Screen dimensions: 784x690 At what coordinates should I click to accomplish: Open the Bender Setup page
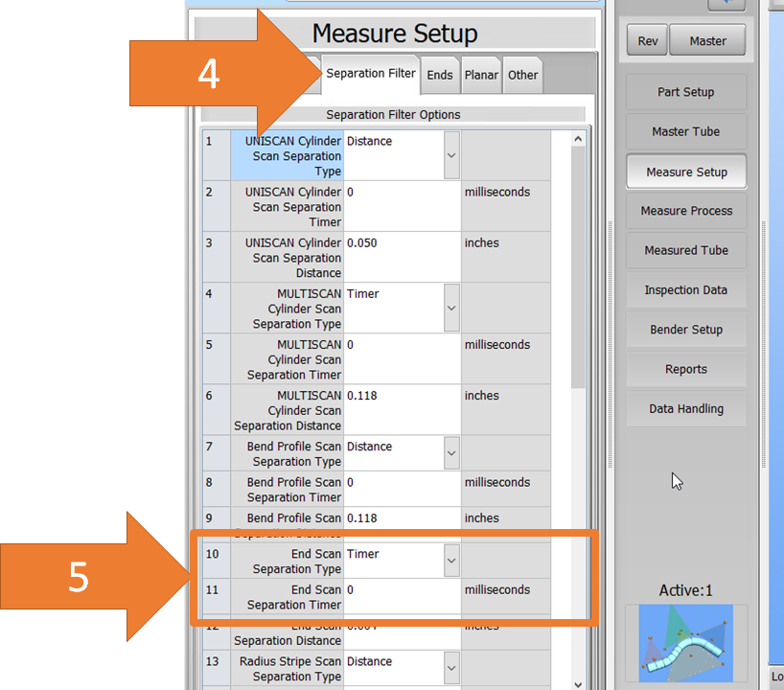coord(685,330)
